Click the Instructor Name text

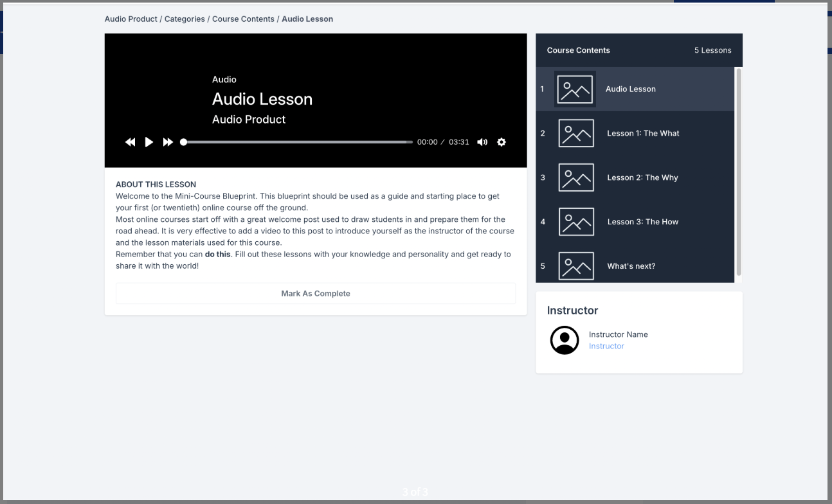[x=619, y=335]
